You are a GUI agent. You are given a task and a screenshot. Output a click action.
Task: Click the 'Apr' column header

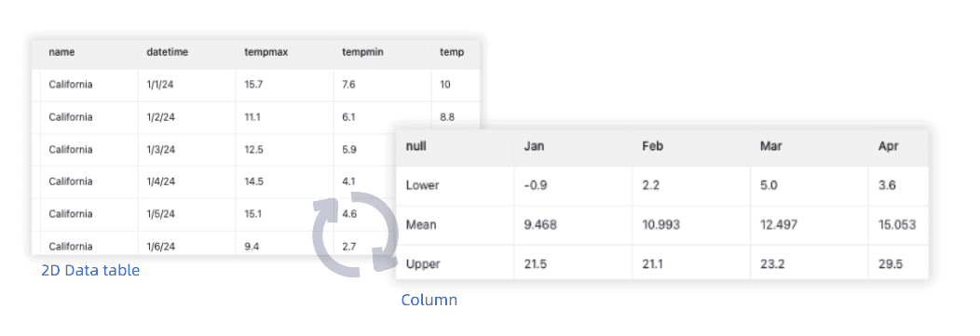coord(888,147)
